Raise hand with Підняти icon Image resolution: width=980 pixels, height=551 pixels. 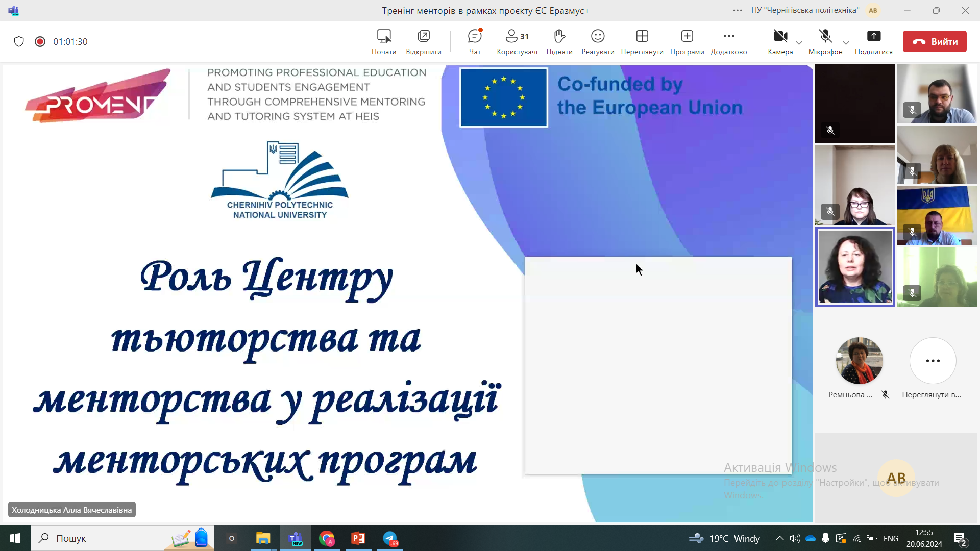point(559,37)
